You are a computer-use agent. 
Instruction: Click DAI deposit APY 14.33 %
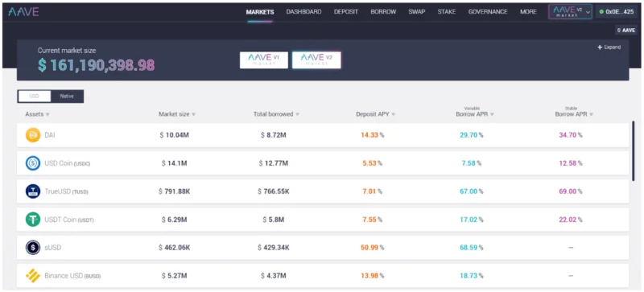(x=373, y=135)
